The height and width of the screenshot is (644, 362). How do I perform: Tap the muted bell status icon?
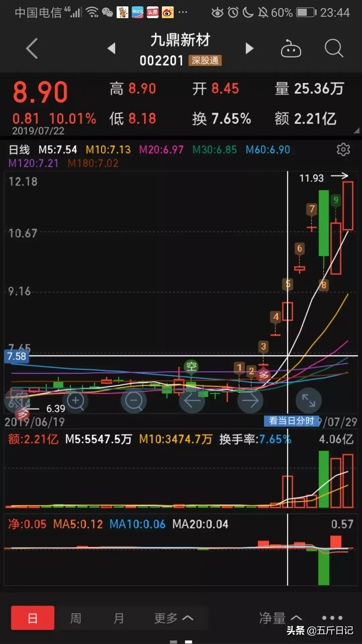point(263,12)
